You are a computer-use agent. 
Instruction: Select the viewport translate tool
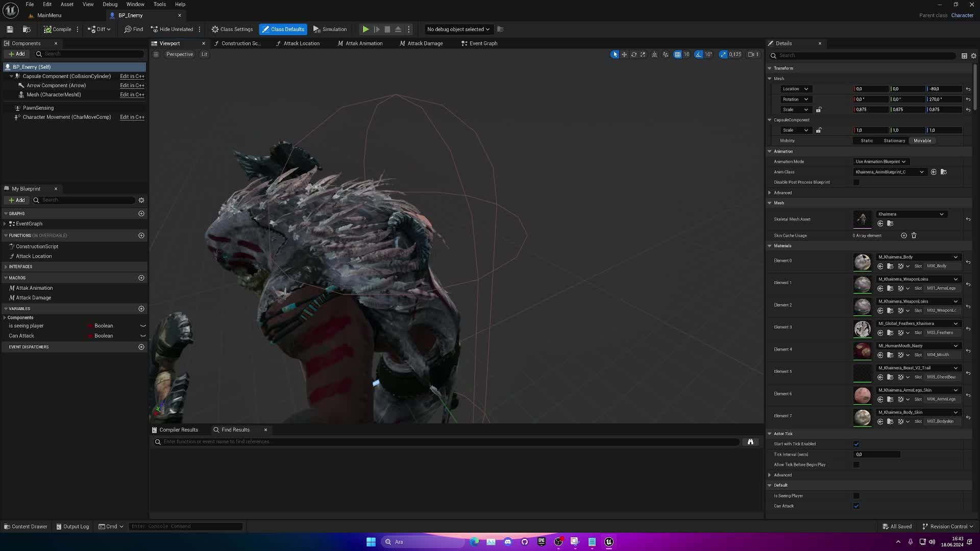(624, 54)
